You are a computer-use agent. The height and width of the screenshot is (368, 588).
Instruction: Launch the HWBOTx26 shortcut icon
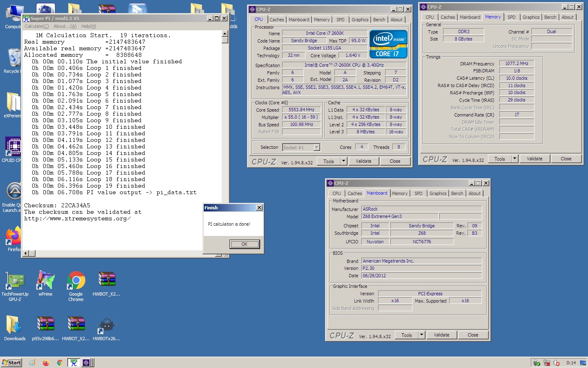[x=107, y=328]
